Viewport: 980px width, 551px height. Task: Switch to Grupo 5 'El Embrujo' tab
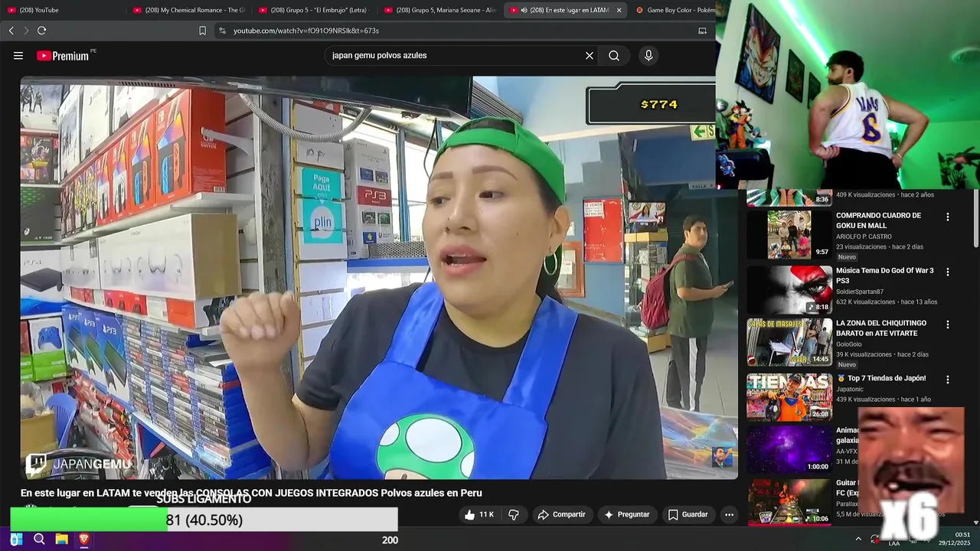click(314, 10)
